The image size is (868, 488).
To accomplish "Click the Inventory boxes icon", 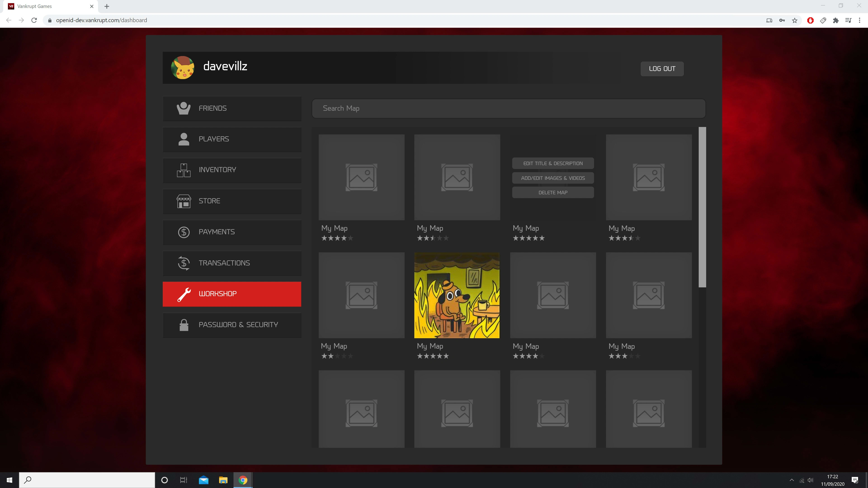I will tap(184, 170).
